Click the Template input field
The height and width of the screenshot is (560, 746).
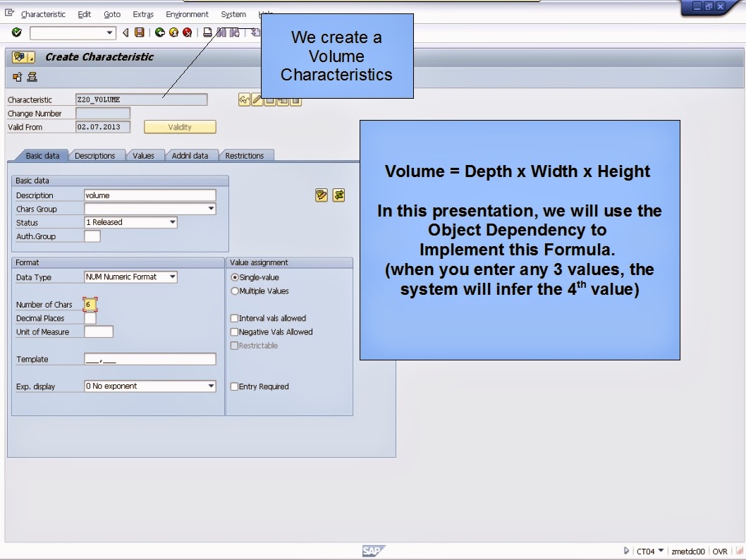tap(150, 359)
